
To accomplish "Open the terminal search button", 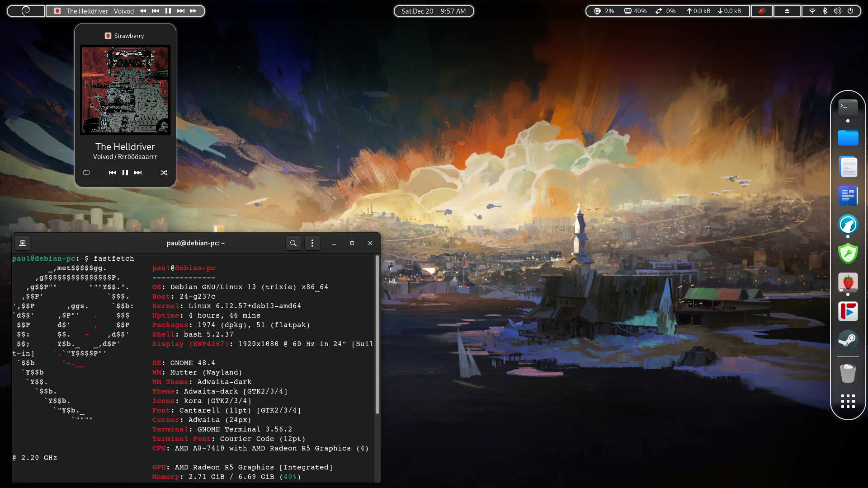I will pyautogui.click(x=293, y=243).
